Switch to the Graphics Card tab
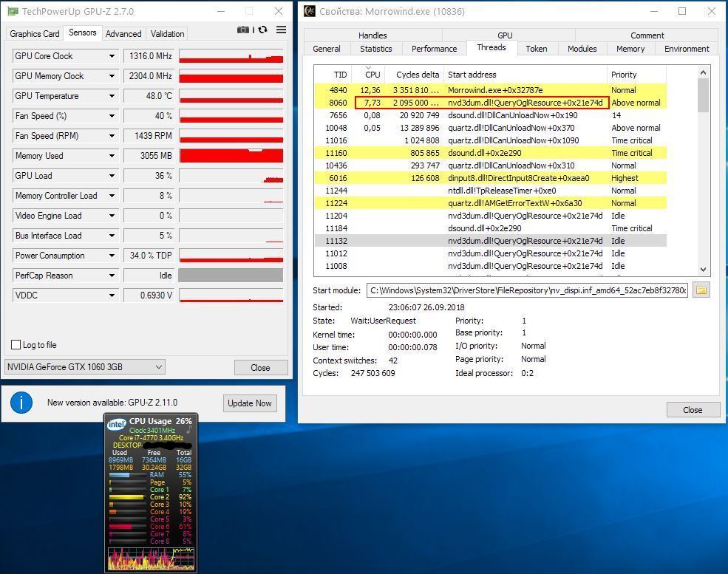 tap(34, 34)
